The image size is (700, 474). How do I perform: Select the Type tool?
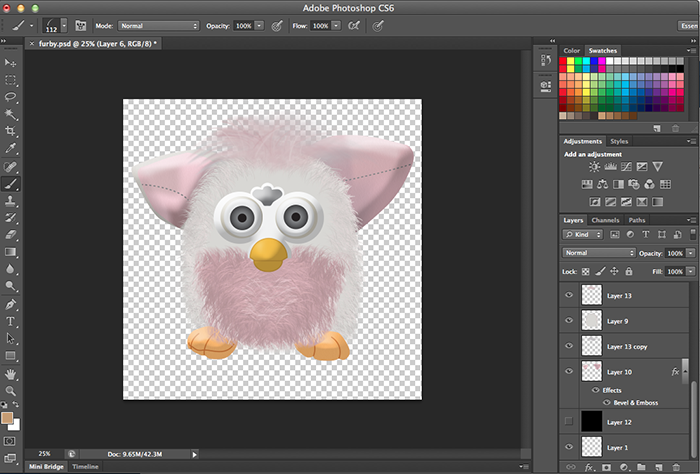point(10,321)
